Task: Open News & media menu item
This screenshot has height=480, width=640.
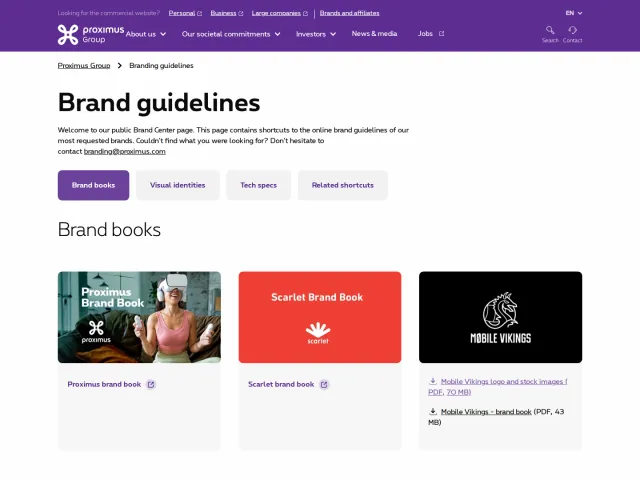Action: [374, 34]
